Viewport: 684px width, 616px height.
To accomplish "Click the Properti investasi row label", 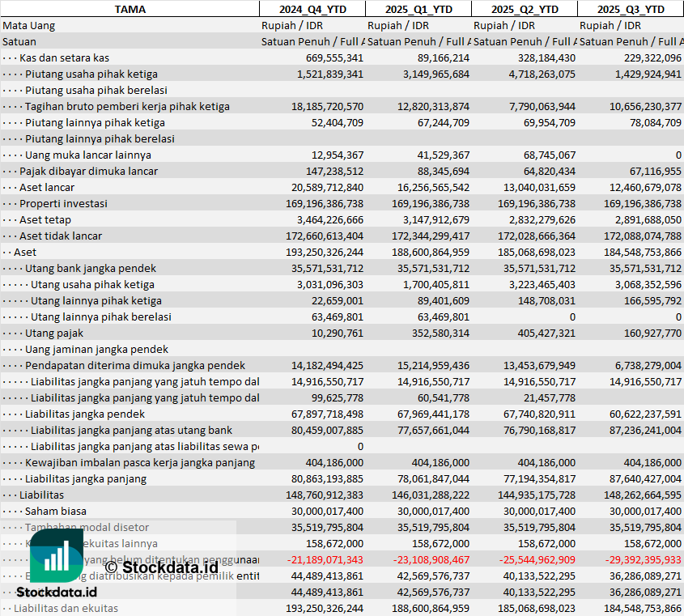I will [63, 203].
